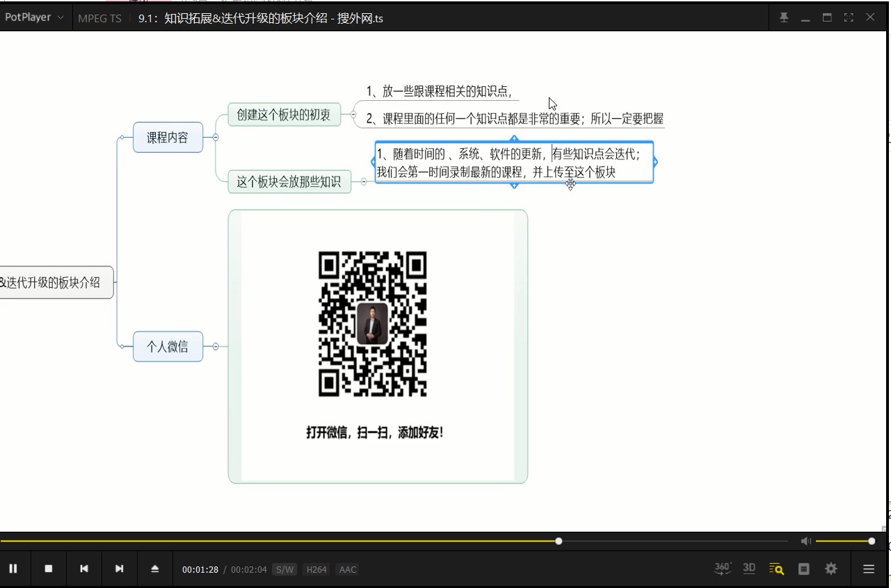The width and height of the screenshot is (891, 588).
Task: Enter fullscreen mode in PotPlayer
Action: [x=849, y=18]
